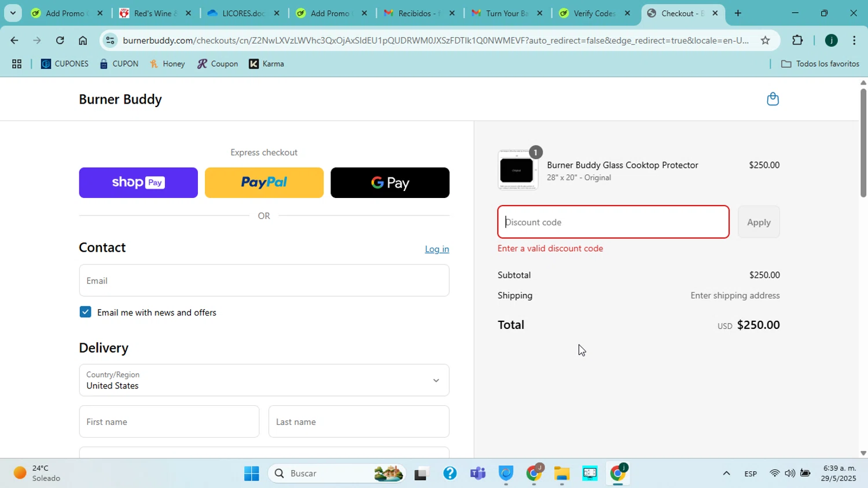Focus the First name field
Image resolution: width=868 pixels, height=488 pixels.
169,422
